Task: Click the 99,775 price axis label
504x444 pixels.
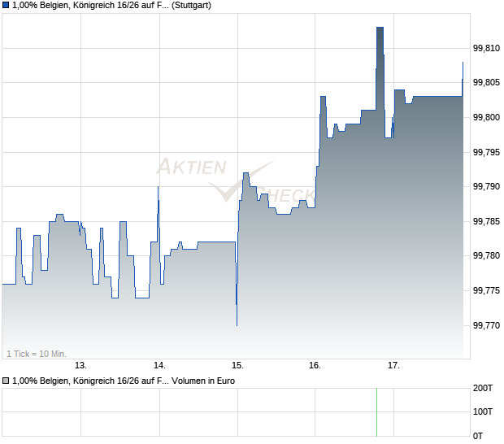Action: point(487,290)
